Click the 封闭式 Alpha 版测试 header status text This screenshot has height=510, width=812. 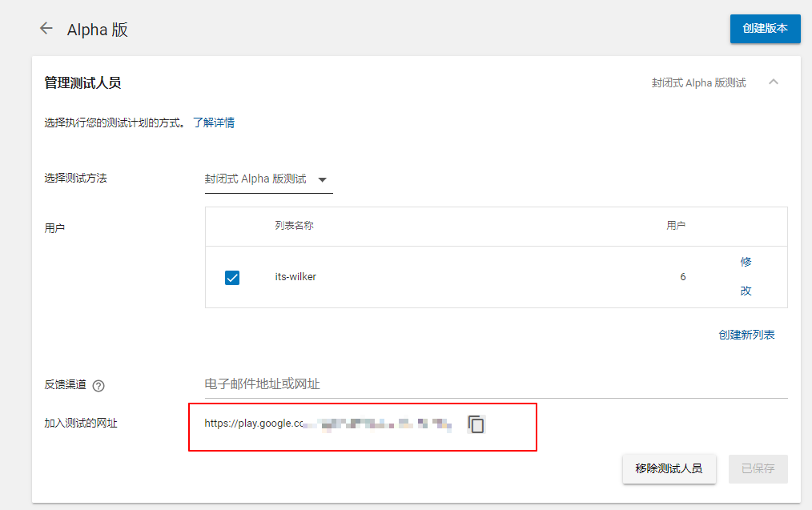[698, 82]
